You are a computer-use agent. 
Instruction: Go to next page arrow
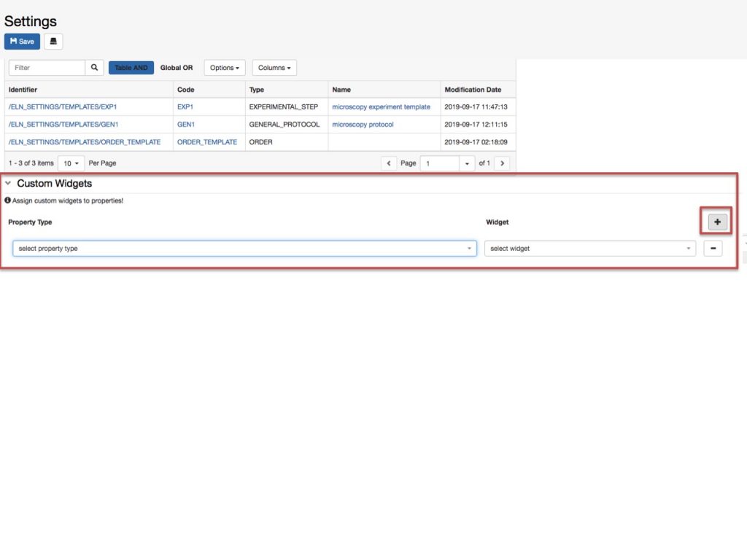[x=502, y=163]
